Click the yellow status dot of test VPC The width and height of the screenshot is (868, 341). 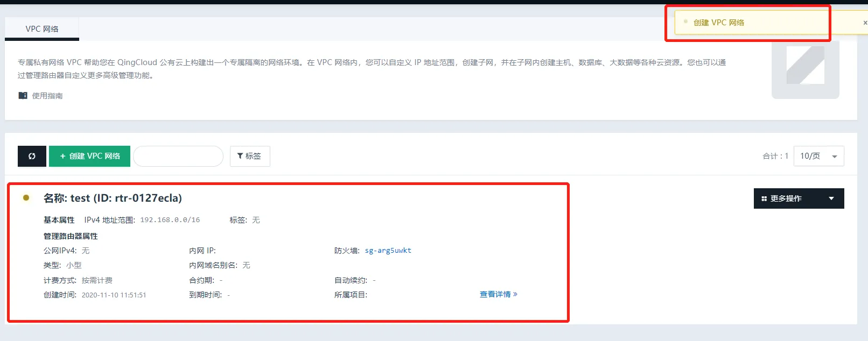click(x=26, y=198)
